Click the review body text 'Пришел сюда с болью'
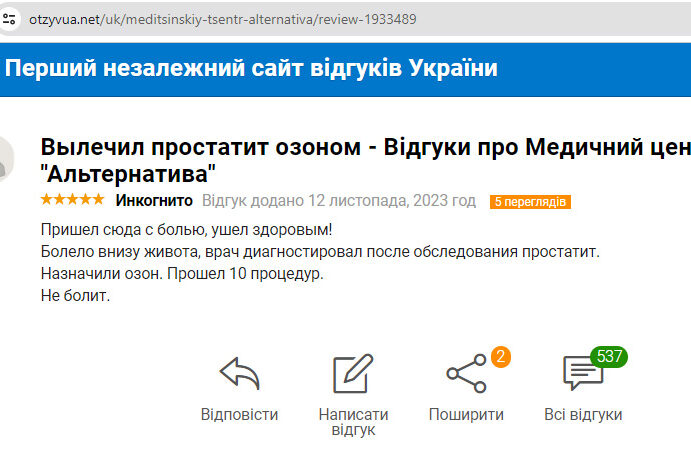Screen dimensions: 691x461 (187, 229)
